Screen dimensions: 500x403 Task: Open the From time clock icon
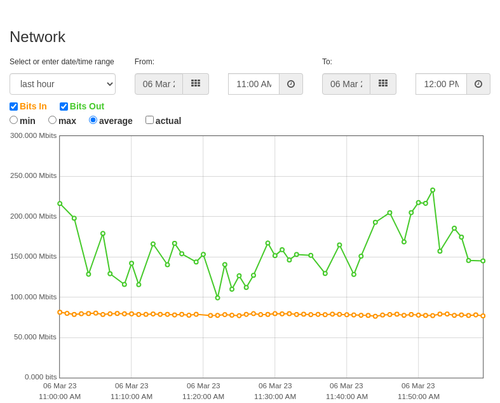pyautogui.click(x=291, y=84)
